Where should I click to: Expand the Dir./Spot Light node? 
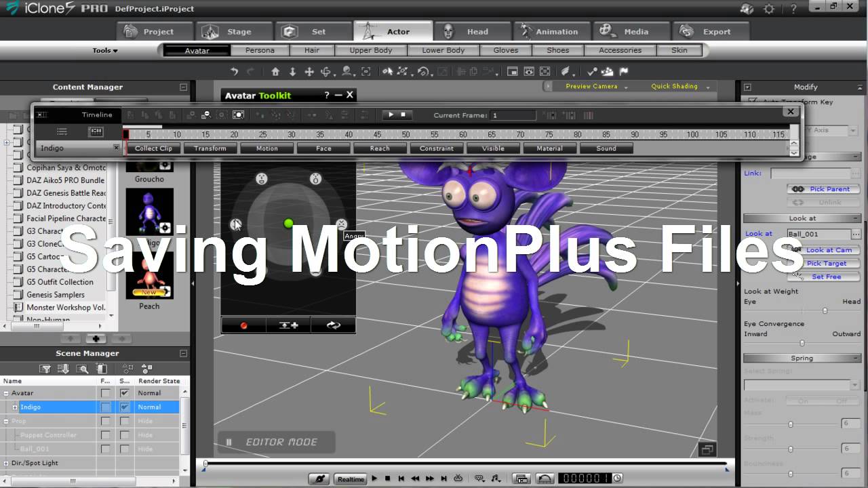(6, 463)
